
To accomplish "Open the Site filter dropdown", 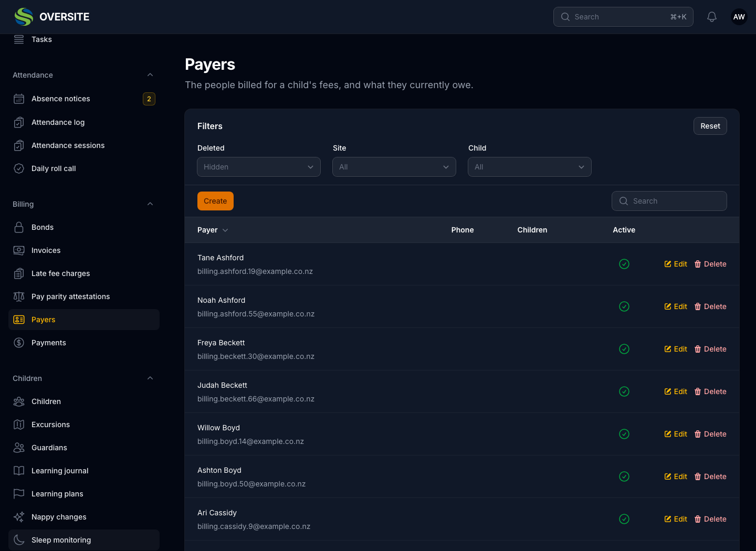I will 394,167.
